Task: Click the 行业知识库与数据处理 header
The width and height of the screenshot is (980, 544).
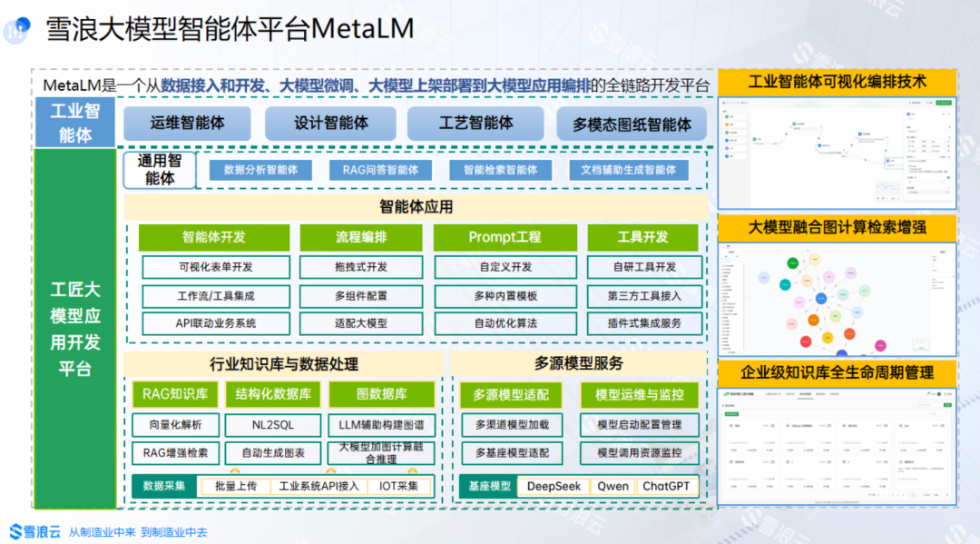Action: 284,364
